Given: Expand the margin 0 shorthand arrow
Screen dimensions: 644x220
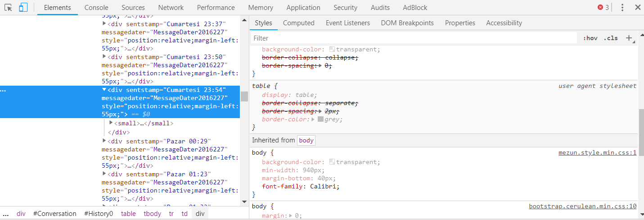Looking at the screenshot, I should click(x=291, y=216).
